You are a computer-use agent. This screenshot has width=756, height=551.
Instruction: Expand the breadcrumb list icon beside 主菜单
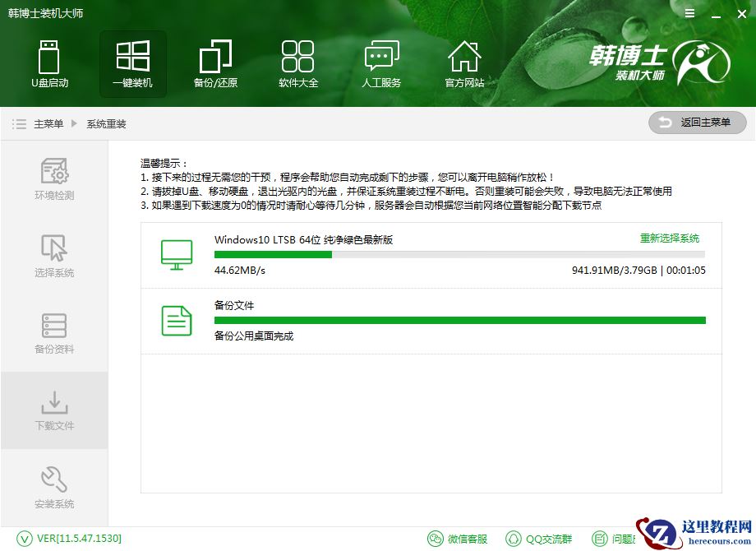coord(18,123)
